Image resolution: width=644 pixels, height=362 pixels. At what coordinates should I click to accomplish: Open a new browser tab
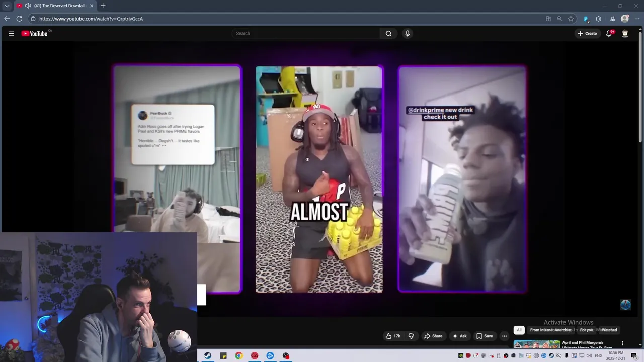(x=103, y=6)
